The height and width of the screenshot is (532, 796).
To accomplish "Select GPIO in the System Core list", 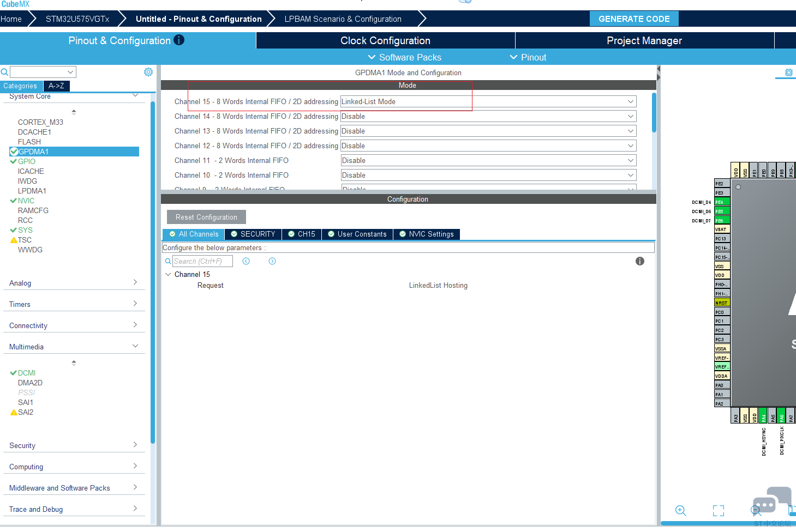I will 27,161.
